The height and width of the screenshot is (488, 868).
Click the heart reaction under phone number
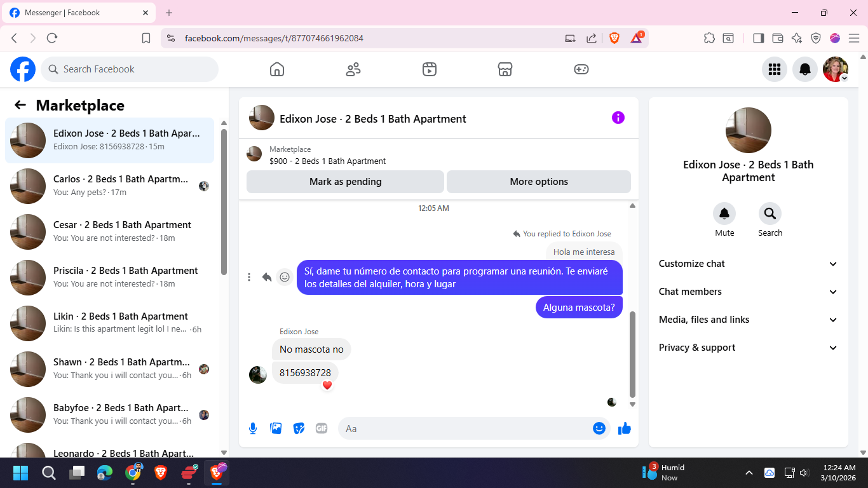click(327, 385)
